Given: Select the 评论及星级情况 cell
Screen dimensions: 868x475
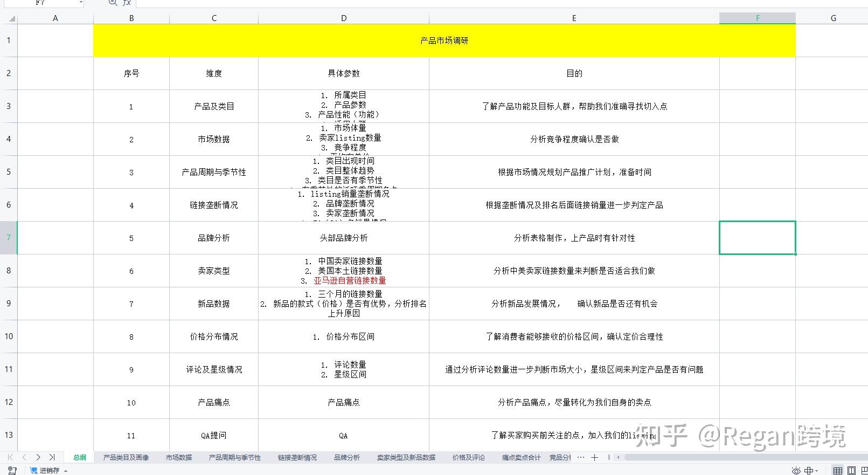Looking at the screenshot, I should tap(214, 369).
